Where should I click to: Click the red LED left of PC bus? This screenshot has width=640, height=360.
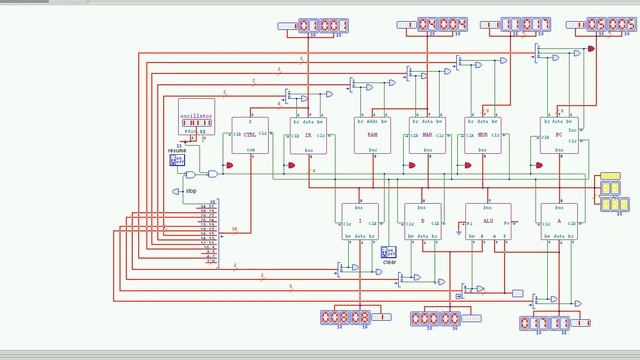(x=539, y=165)
